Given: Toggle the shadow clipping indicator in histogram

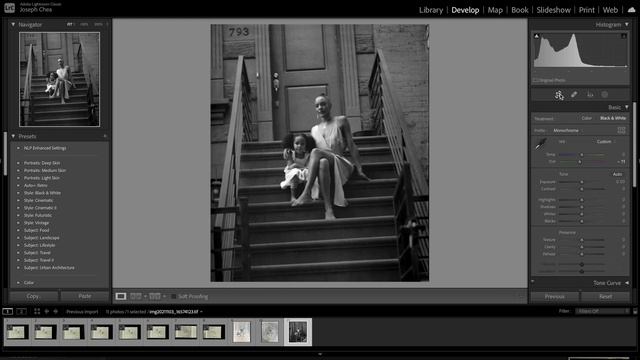Looking at the screenshot, I should (x=536, y=36).
